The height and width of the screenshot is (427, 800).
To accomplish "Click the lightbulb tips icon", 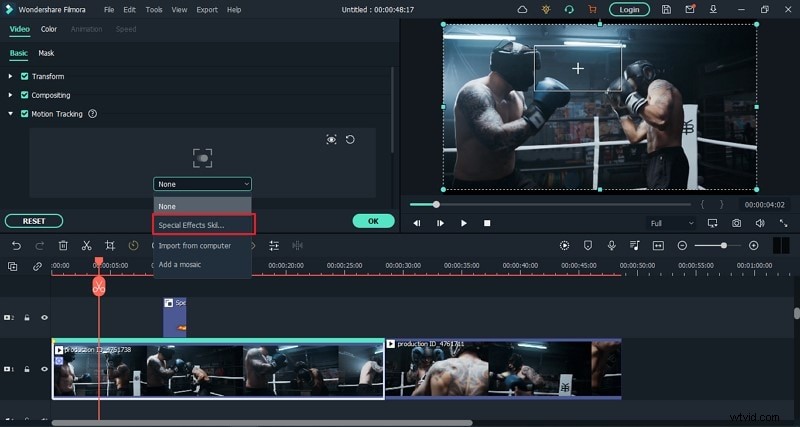I will coord(546,9).
